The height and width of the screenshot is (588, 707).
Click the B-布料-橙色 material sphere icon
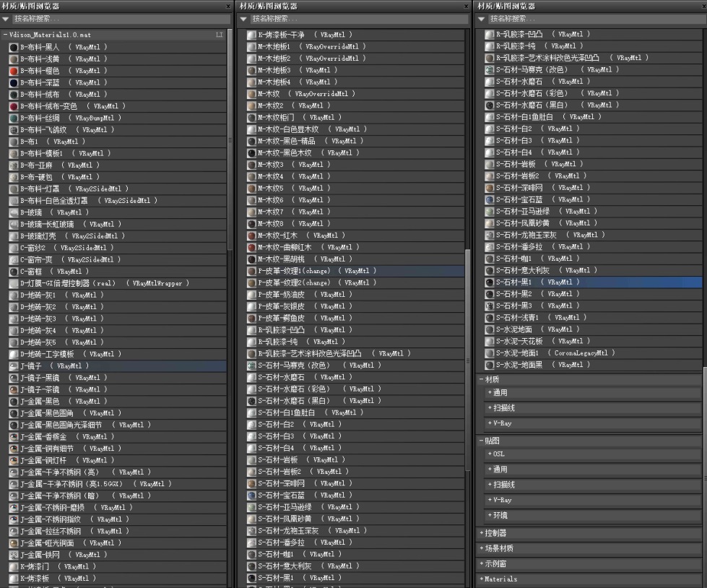pos(14,71)
